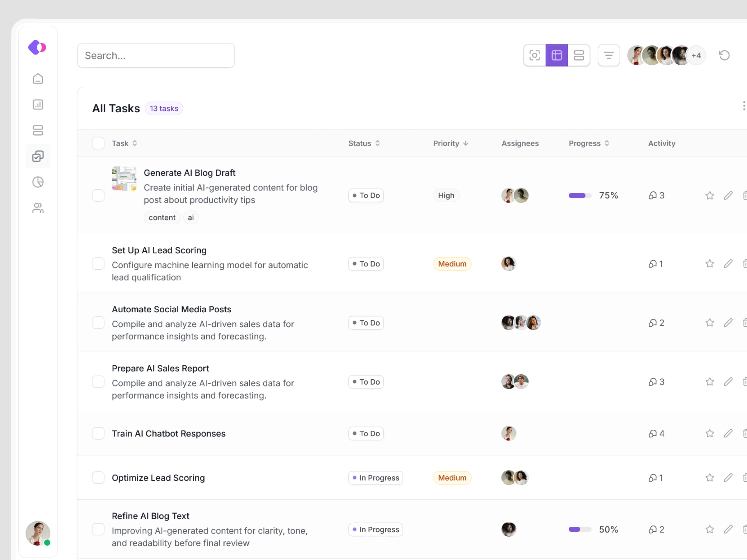
Task: Click the refresh icon in top bar
Action: (724, 55)
